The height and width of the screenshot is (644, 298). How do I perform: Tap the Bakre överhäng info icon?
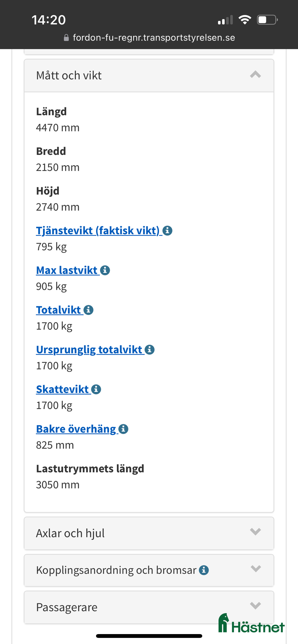pyautogui.click(x=123, y=429)
